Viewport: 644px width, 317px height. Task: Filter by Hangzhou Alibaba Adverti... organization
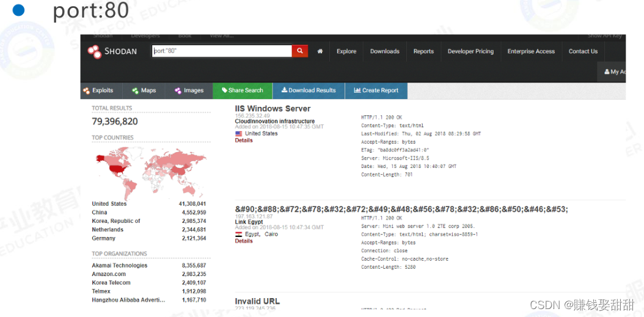point(128,300)
